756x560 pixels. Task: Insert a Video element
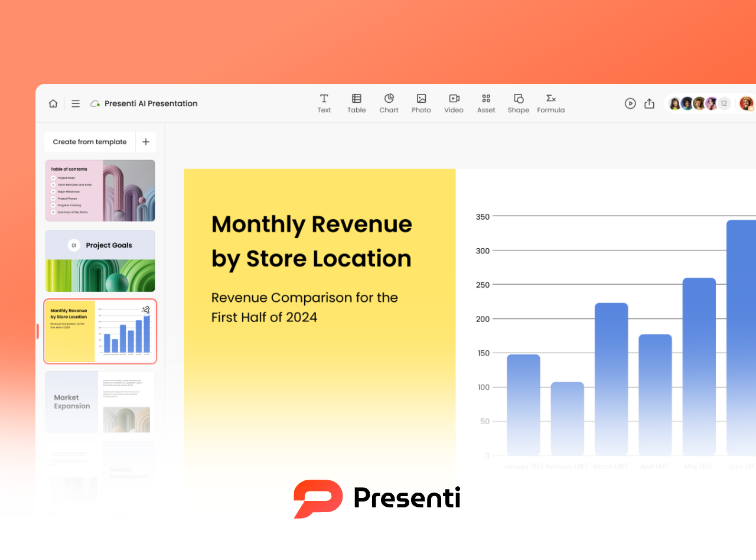point(454,103)
